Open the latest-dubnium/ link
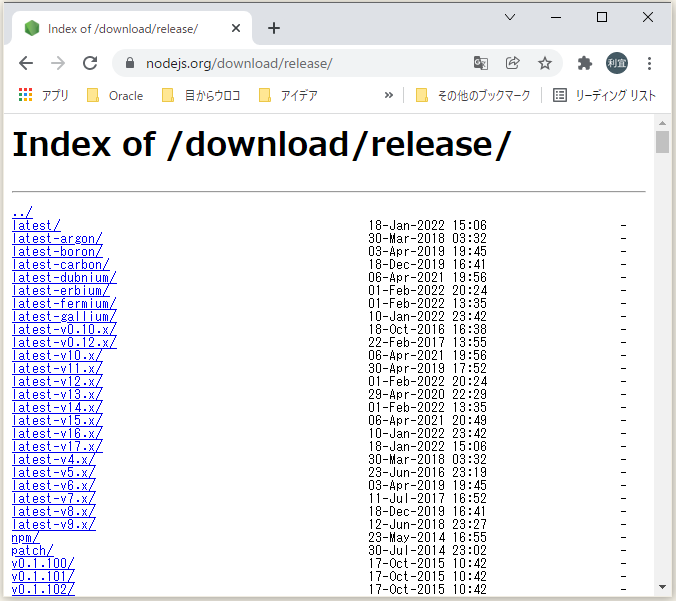This screenshot has height=601, width=676. coord(64,277)
